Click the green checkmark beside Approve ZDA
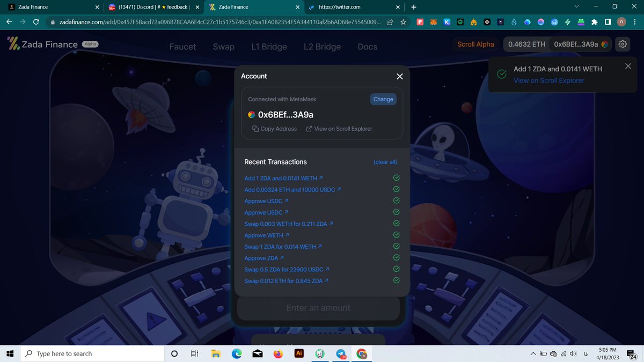The height and width of the screenshot is (362, 644). [x=396, y=257]
